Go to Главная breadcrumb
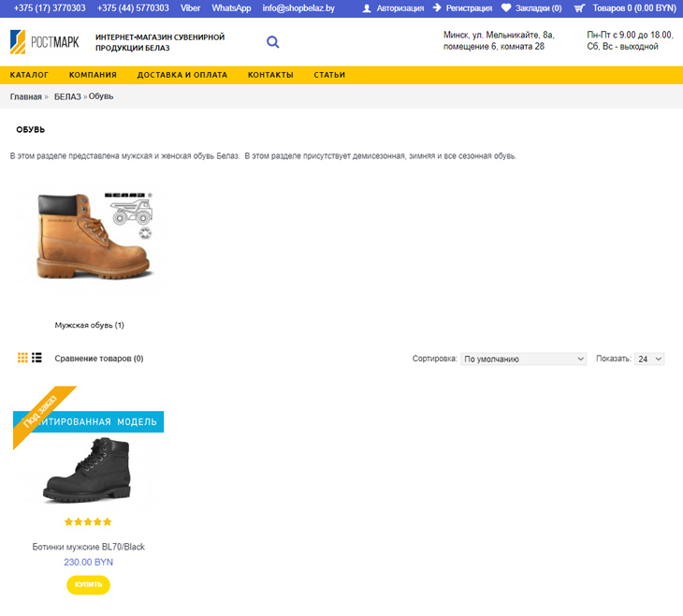This screenshot has width=683, height=616. tap(25, 96)
